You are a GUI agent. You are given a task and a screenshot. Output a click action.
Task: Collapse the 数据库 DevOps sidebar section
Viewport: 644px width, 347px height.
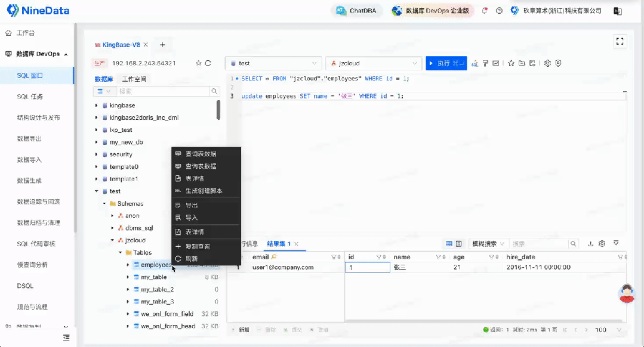[x=66, y=54]
